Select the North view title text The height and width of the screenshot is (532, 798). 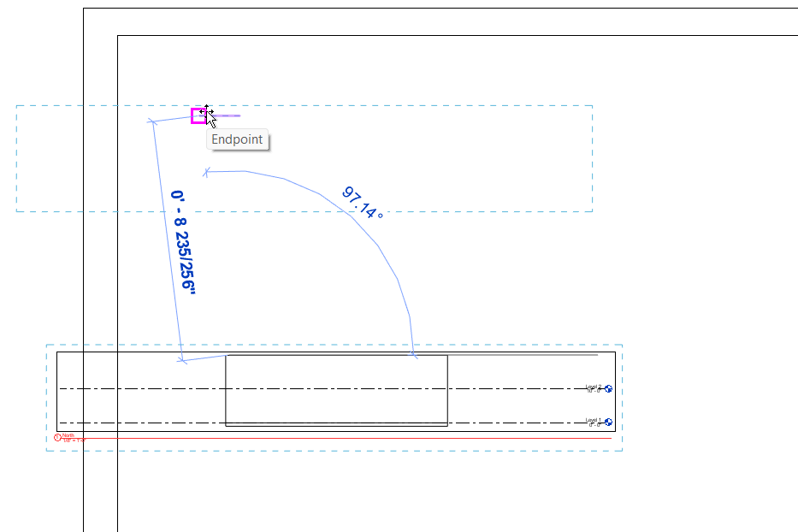point(68,434)
